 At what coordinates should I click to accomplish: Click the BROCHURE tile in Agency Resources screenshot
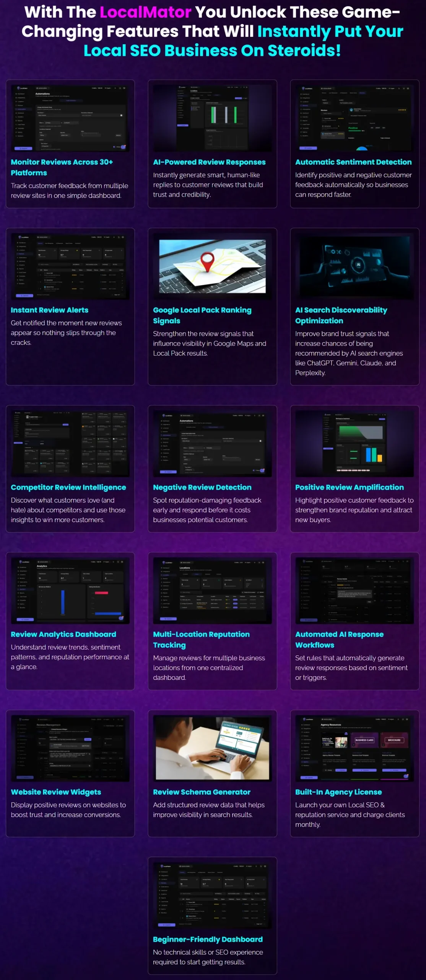tap(394, 740)
